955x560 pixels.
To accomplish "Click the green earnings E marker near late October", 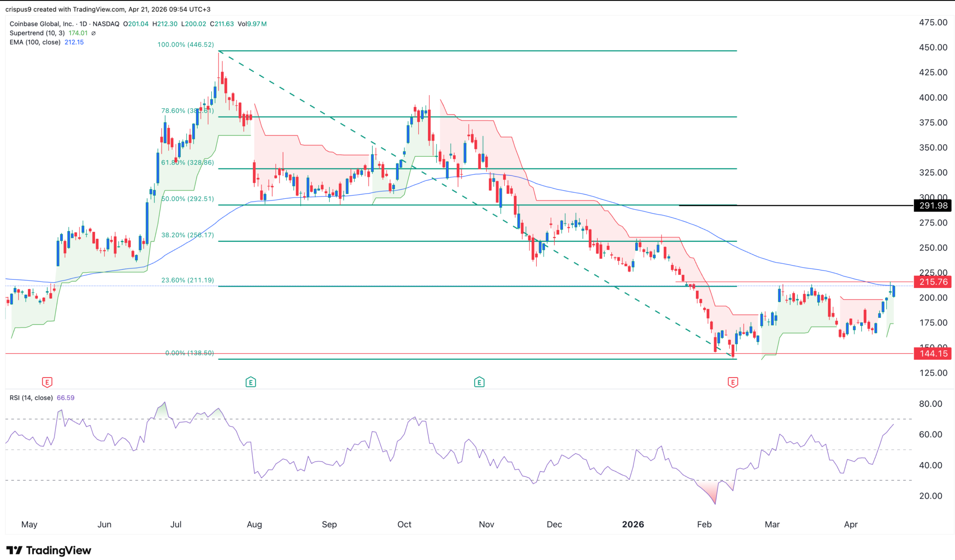I will click(479, 382).
